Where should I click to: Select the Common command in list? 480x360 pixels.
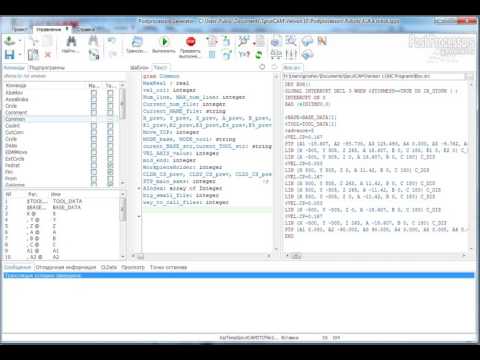point(15,119)
